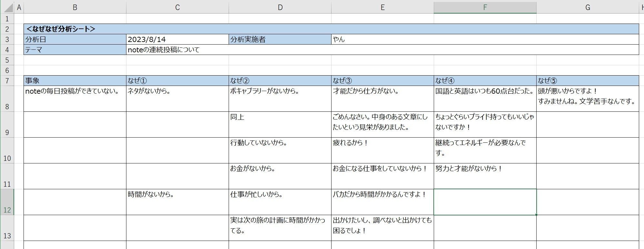Click the テーマ label cell

(x=75, y=50)
